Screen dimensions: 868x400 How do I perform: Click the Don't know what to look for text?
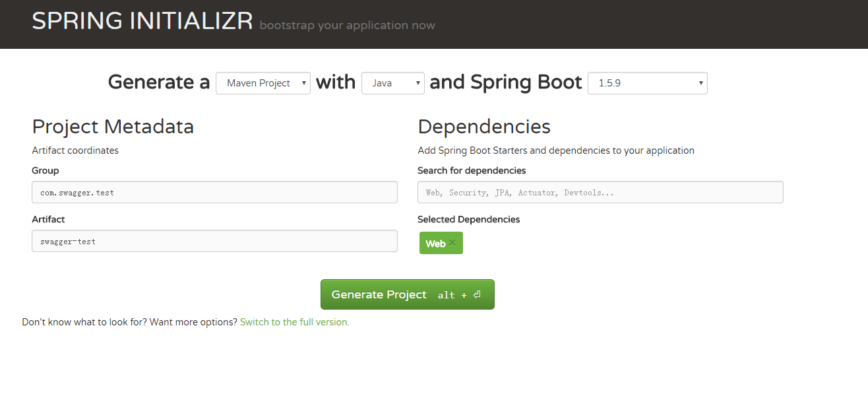tap(84, 322)
